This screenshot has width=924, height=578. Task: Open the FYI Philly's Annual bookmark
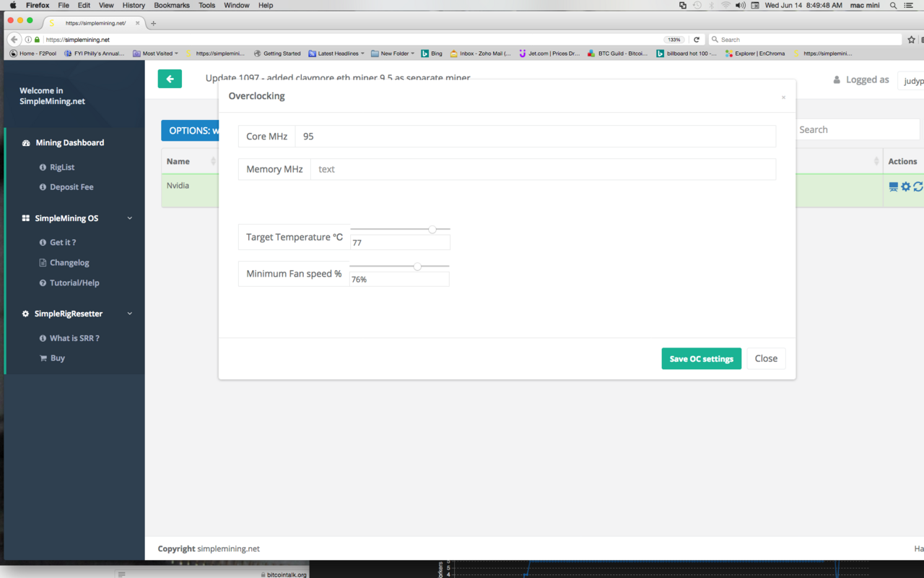pyautogui.click(x=95, y=53)
